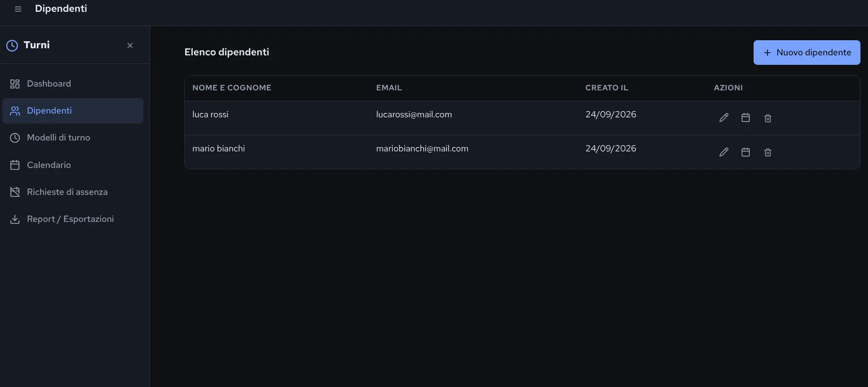Click the plus icon in Nuovo dipendente
The width and height of the screenshot is (868, 387).
(767, 53)
